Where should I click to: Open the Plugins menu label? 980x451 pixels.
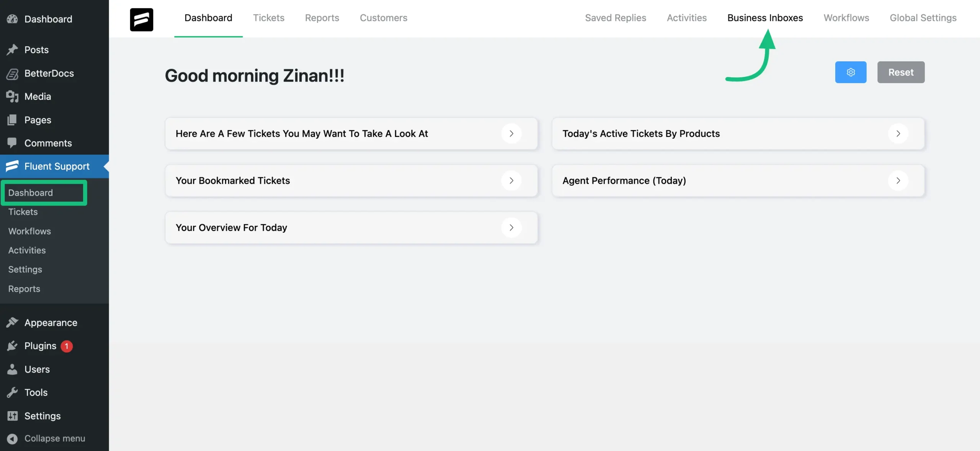pyautogui.click(x=40, y=346)
